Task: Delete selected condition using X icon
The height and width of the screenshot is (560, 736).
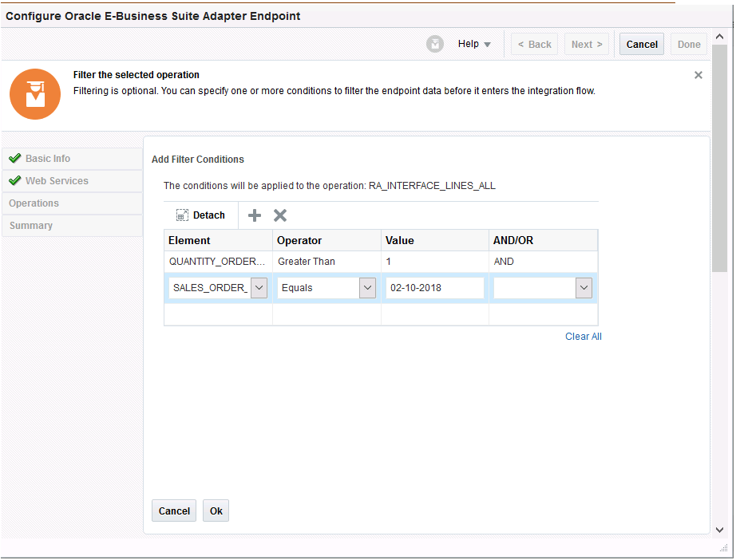Action: 280,215
